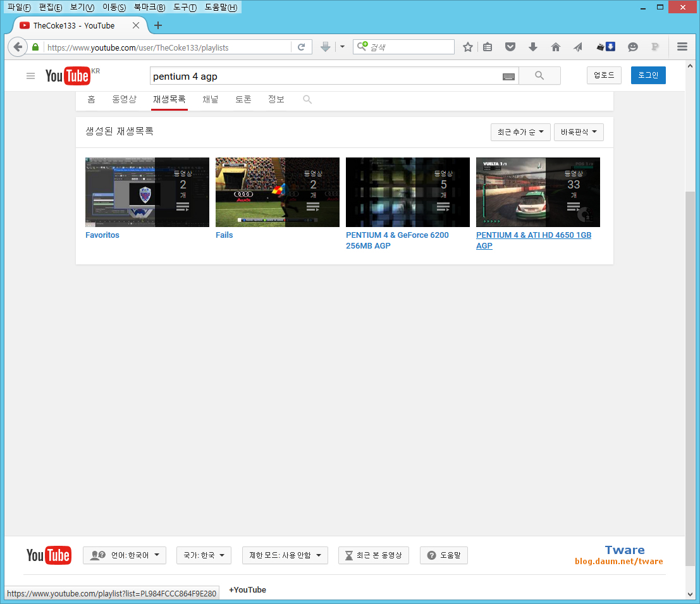The height and width of the screenshot is (604, 700).
Task: Open the Fails playlist link
Action: 224,235
